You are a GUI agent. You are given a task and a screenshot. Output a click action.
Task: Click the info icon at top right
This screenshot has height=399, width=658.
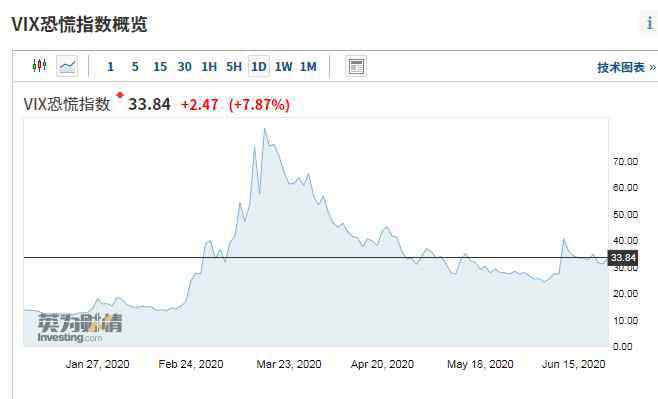650,23
